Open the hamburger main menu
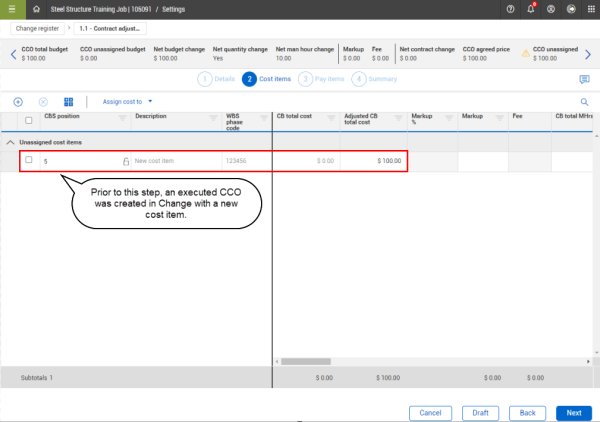The height and width of the screenshot is (422, 600). 11,9
